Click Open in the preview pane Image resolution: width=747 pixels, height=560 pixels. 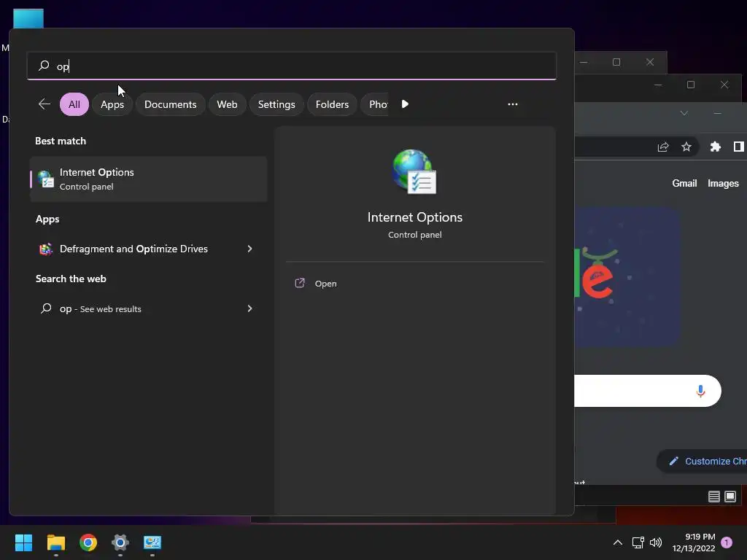tap(325, 284)
